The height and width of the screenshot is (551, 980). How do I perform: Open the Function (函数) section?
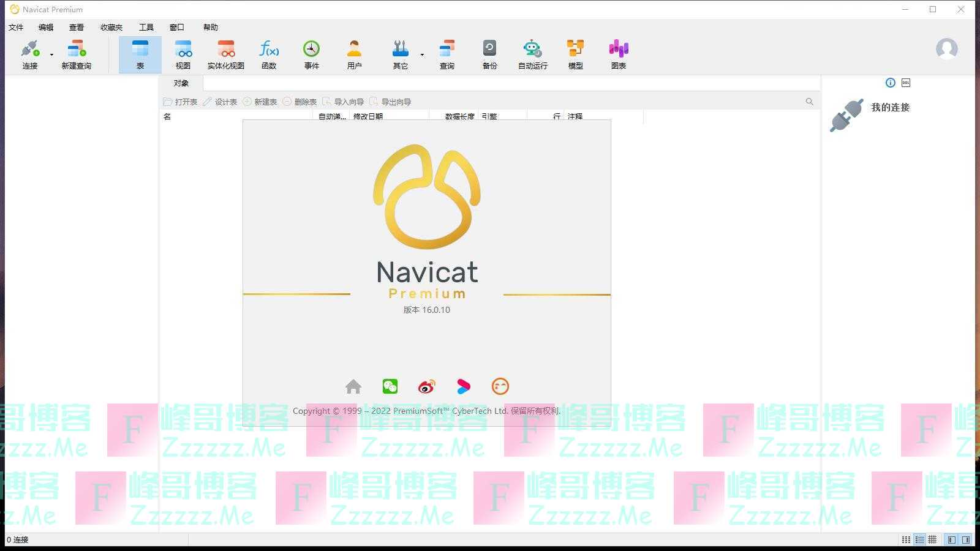(269, 54)
